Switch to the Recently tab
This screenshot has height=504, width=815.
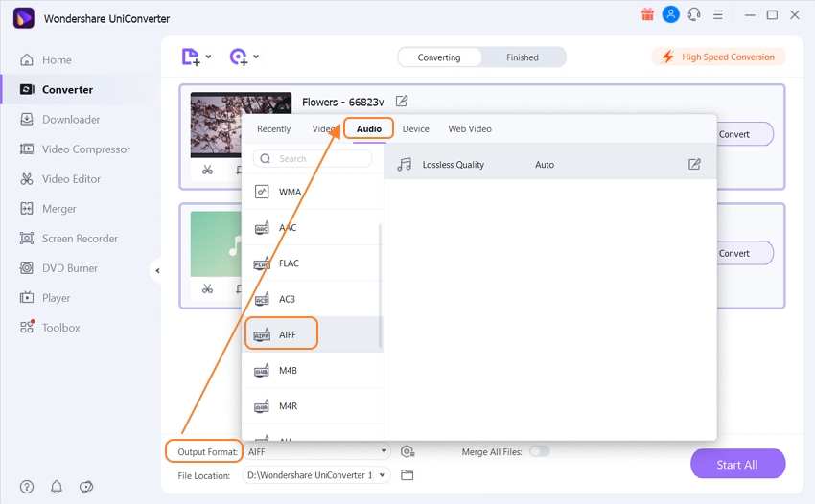point(273,128)
